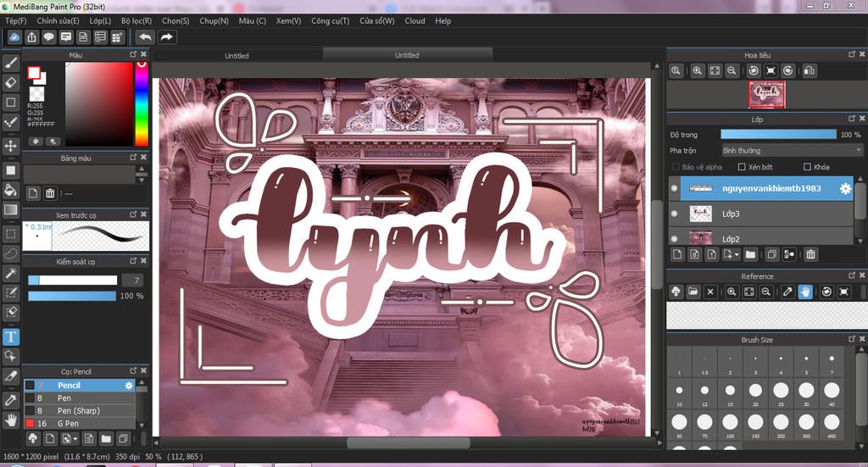The width and height of the screenshot is (868, 467).
Task: Open the add brush dropdown in brush panel
Action: point(70,439)
